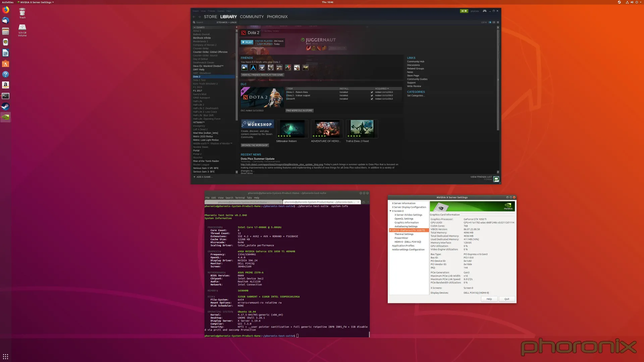Click the PLAY button for Dota 2
This screenshot has height=362, width=644.
point(247,42)
